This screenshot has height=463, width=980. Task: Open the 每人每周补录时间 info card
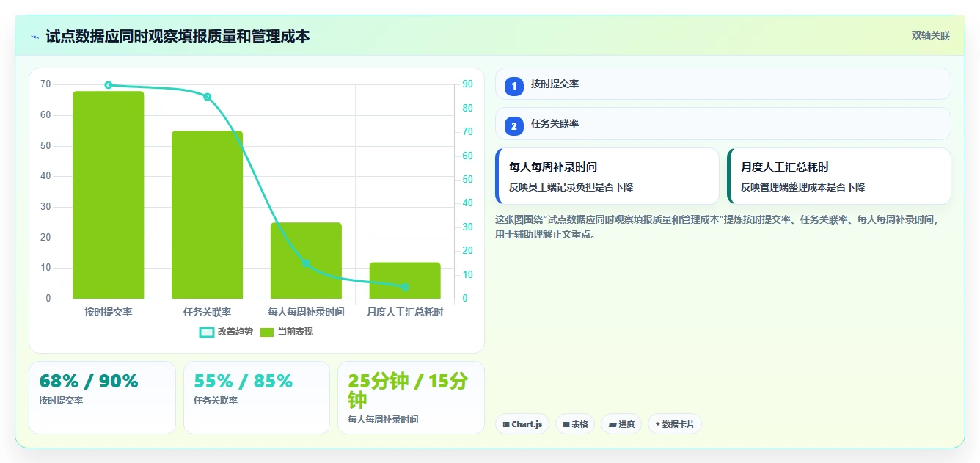click(x=607, y=176)
